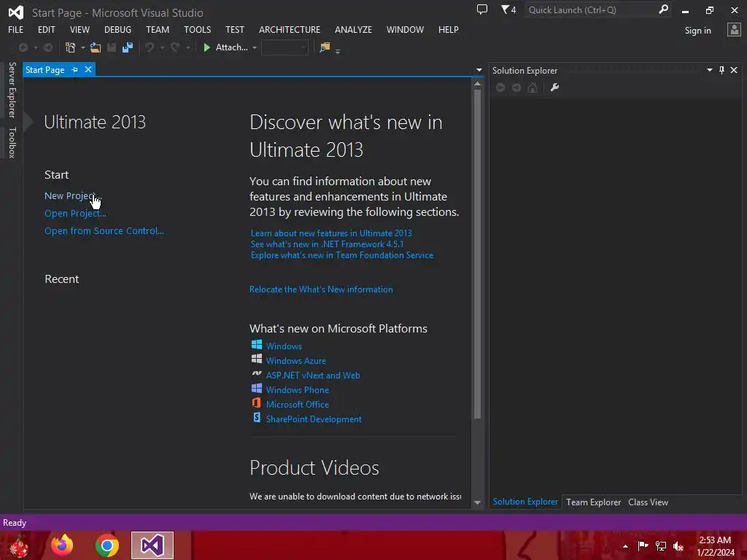The width and height of the screenshot is (747, 560).
Task: Open the TOOLS menu
Action: coord(197,29)
